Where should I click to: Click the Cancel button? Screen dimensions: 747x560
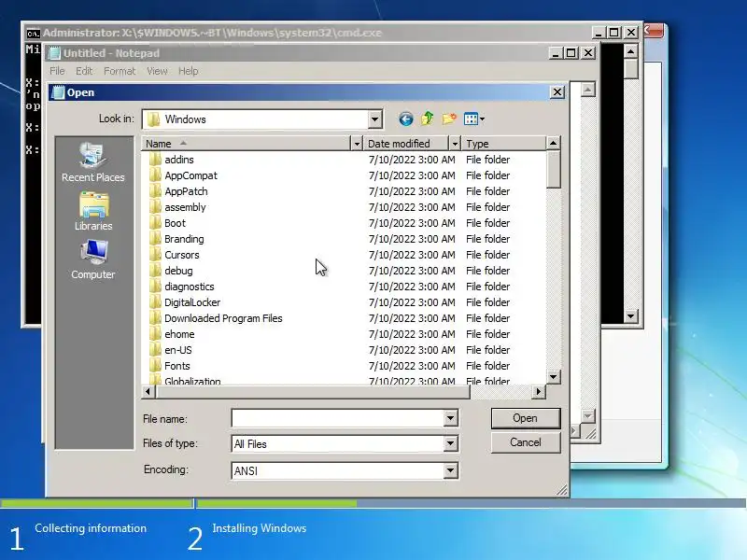[526, 442]
